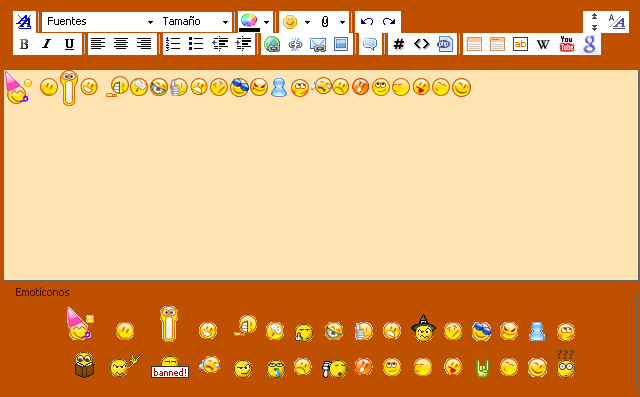The image size is (640, 397).
Task: Wrap selection in quote tags speech bubble
Action: (x=370, y=44)
